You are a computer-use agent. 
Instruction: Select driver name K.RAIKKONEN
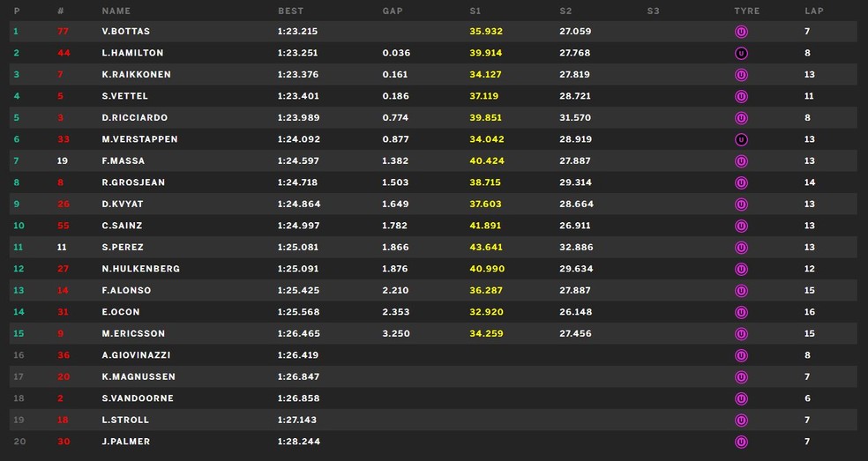[136, 75]
